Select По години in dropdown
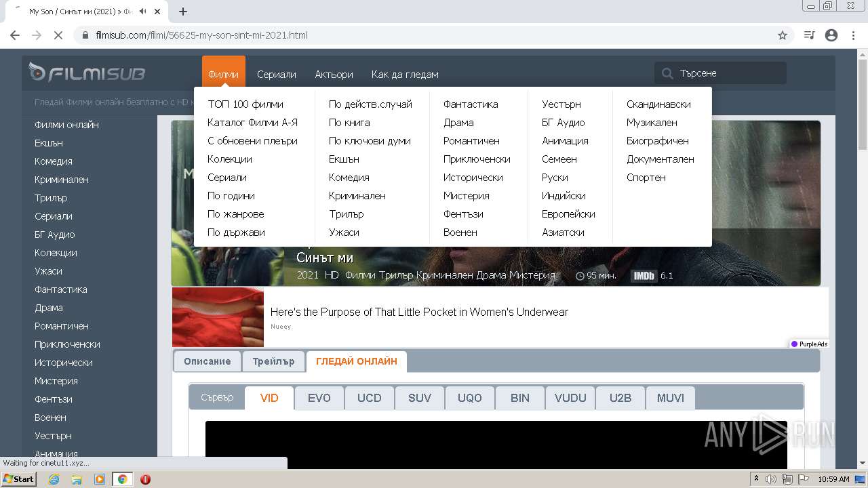 coord(231,196)
